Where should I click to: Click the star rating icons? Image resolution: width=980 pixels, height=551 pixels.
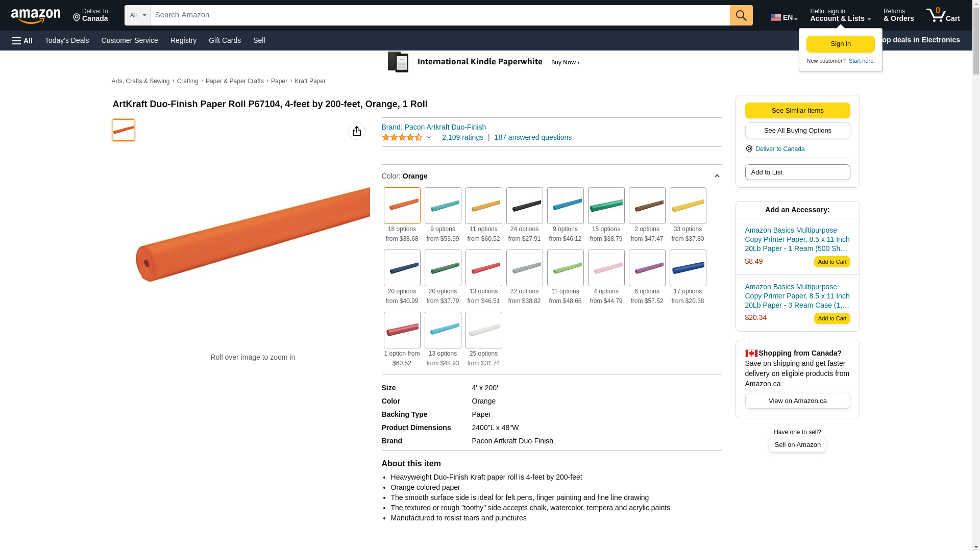[x=402, y=137]
